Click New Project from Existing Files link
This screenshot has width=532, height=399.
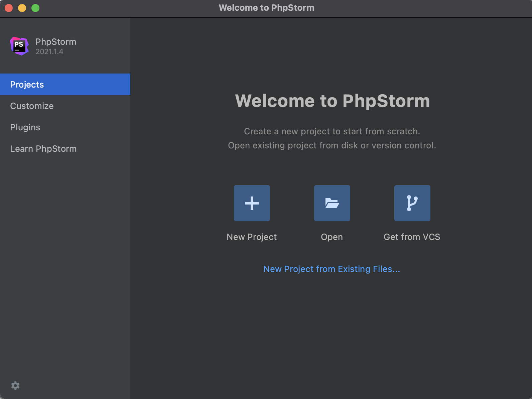tap(331, 269)
